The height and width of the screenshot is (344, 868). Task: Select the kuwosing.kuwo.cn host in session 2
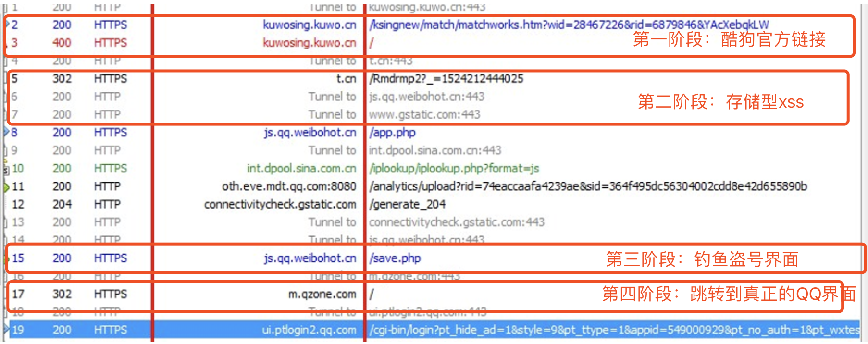coord(310,25)
